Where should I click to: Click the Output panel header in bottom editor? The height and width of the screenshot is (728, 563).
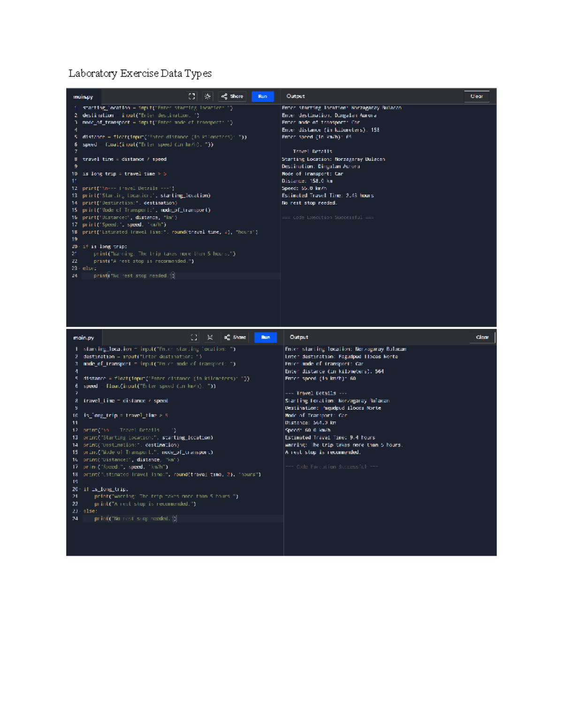click(299, 338)
